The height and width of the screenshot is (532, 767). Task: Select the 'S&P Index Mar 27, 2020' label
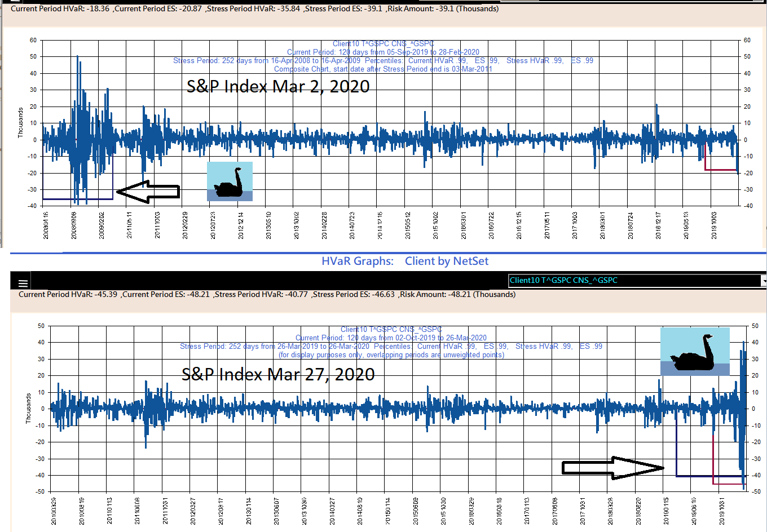pos(278,374)
